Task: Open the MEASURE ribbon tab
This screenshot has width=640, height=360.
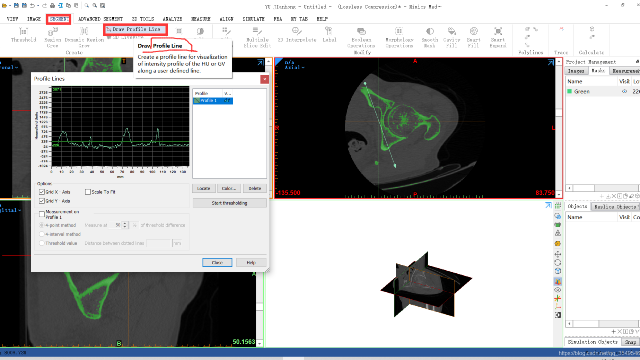Action: click(200, 19)
